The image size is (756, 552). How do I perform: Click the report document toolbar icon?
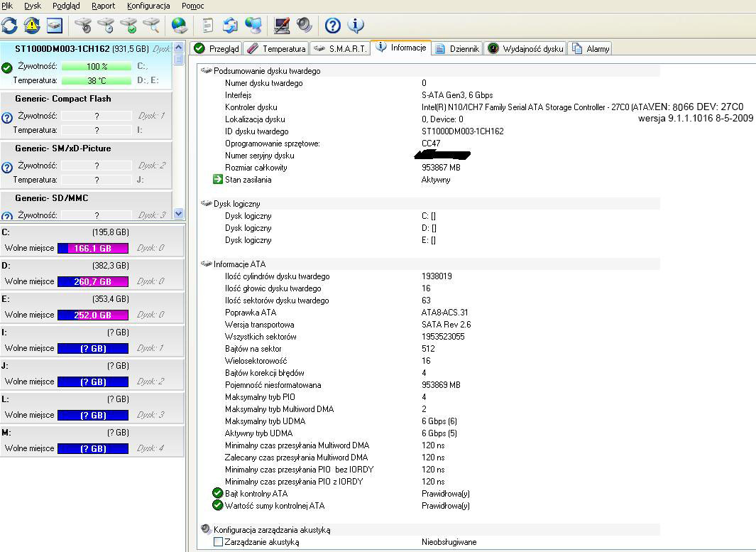pyautogui.click(x=208, y=26)
